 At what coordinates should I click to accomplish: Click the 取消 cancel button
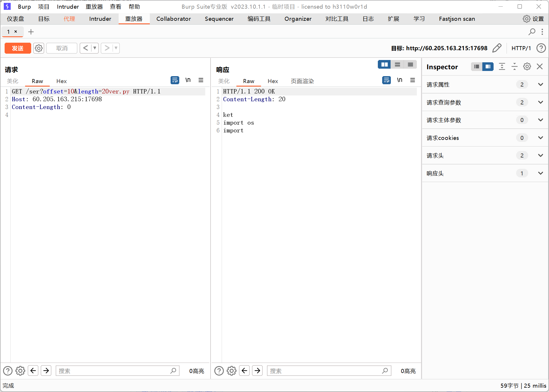tap(62, 48)
